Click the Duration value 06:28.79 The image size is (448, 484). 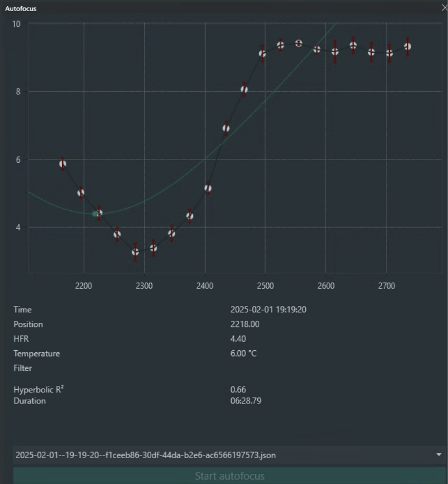click(246, 401)
